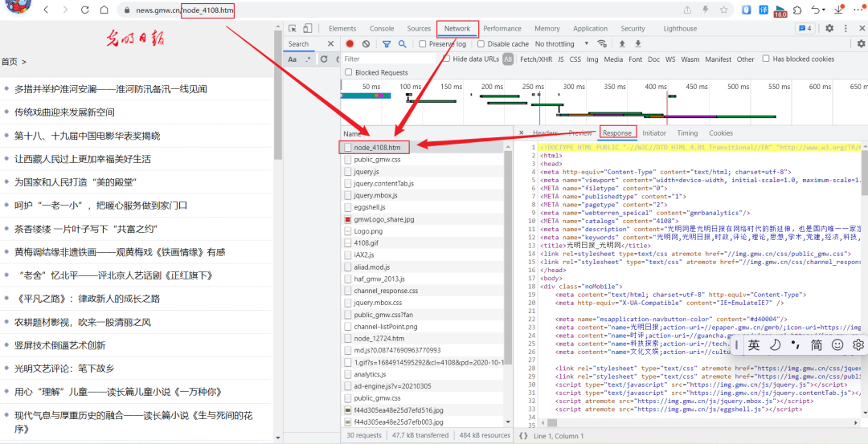Image resolution: width=868 pixels, height=444 pixels.
Task: Click the browser back arrow
Action: [46, 10]
